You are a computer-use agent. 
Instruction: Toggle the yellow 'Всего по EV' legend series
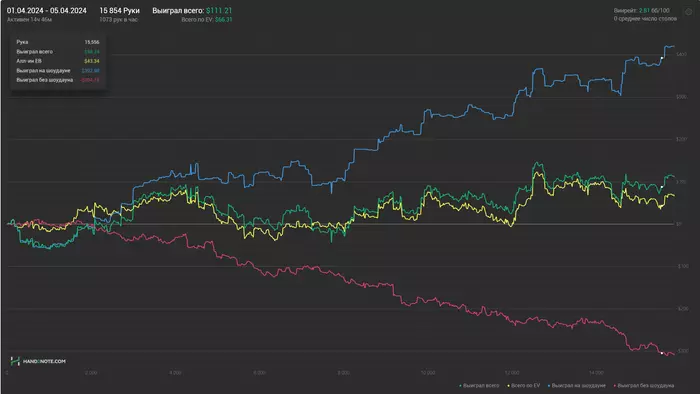[x=524, y=386]
